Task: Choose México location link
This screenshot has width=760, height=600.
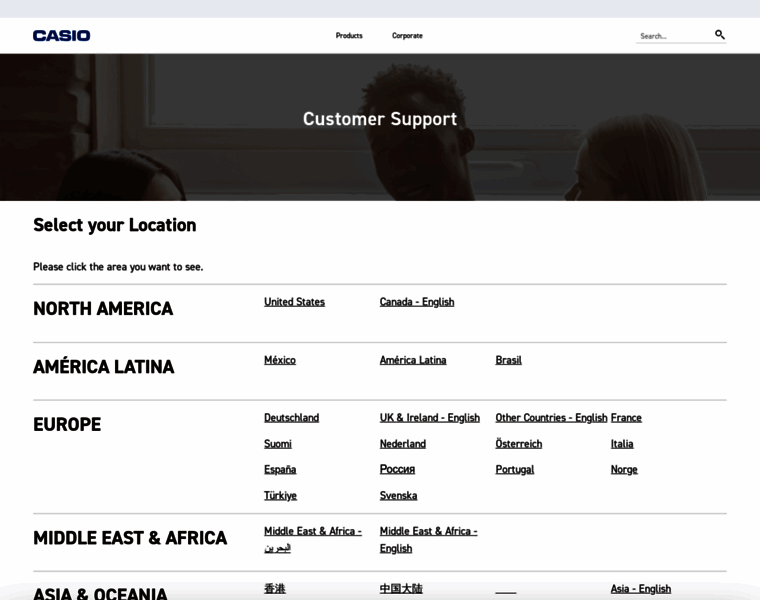Action: [x=280, y=360]
